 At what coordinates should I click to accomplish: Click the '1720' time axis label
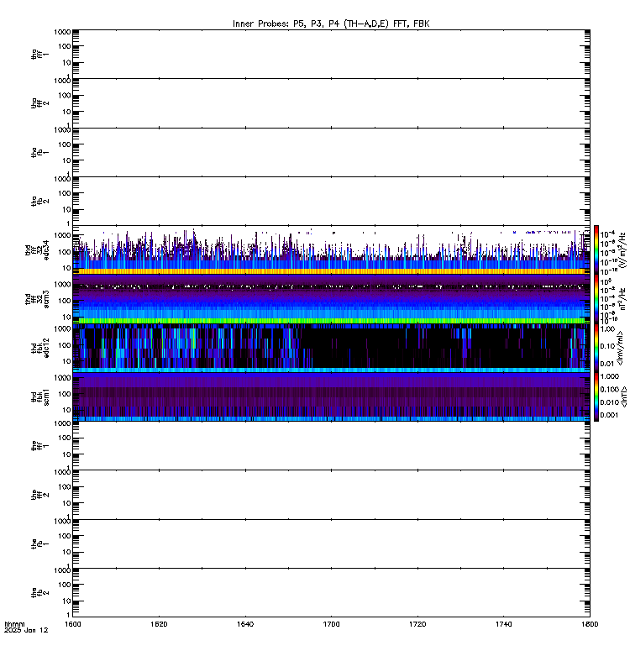coord(417,624)
